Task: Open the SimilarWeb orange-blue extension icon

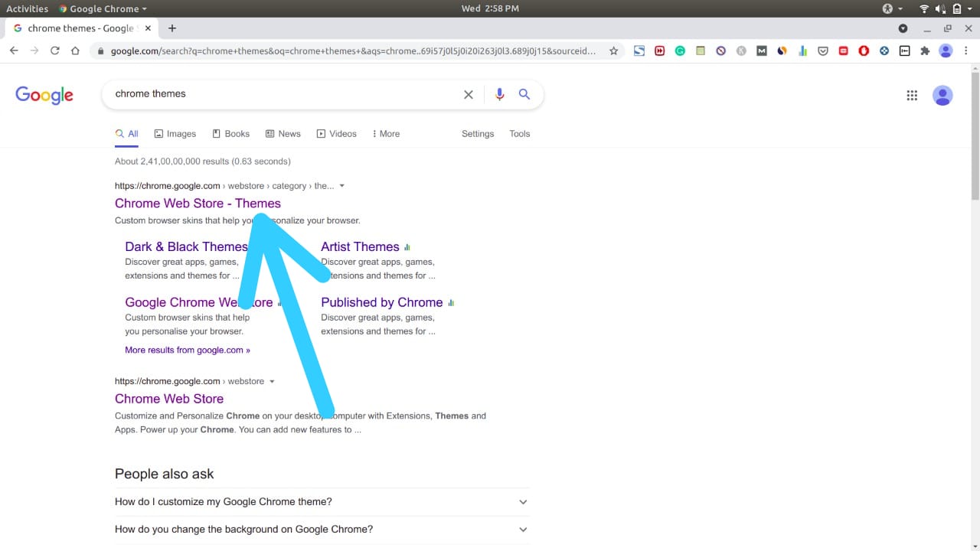Action: click(782, 51)
